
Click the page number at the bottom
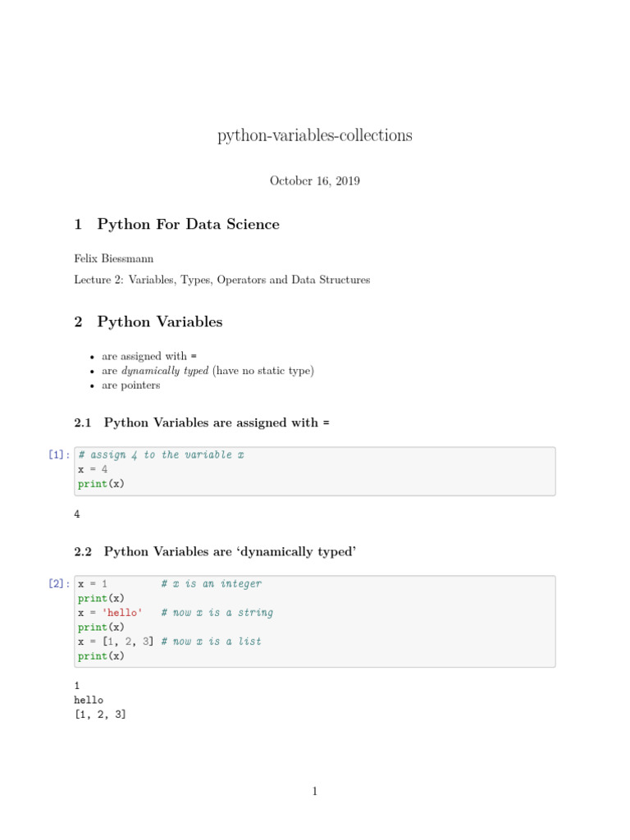(314, 792)
